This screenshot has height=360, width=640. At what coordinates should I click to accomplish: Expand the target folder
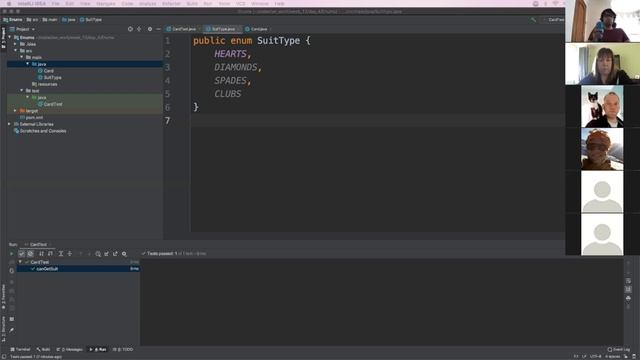pos(16,111)
